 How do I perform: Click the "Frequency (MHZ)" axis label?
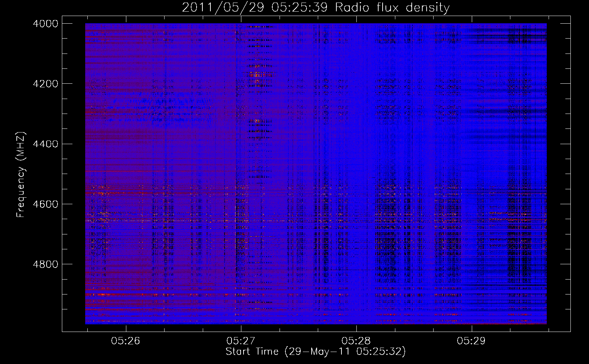pyautogui.click(x=21, y=175)
